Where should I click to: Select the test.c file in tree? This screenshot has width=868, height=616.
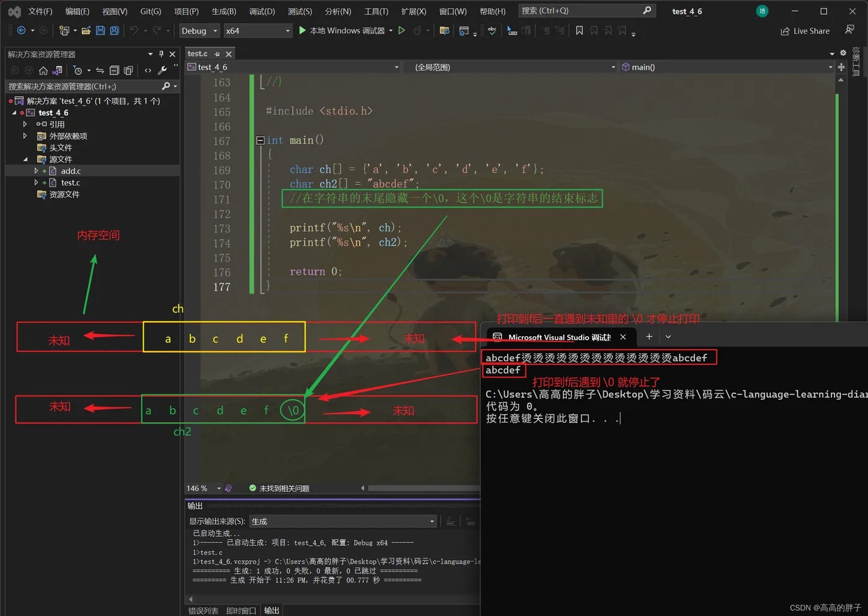tap(70, 183)
